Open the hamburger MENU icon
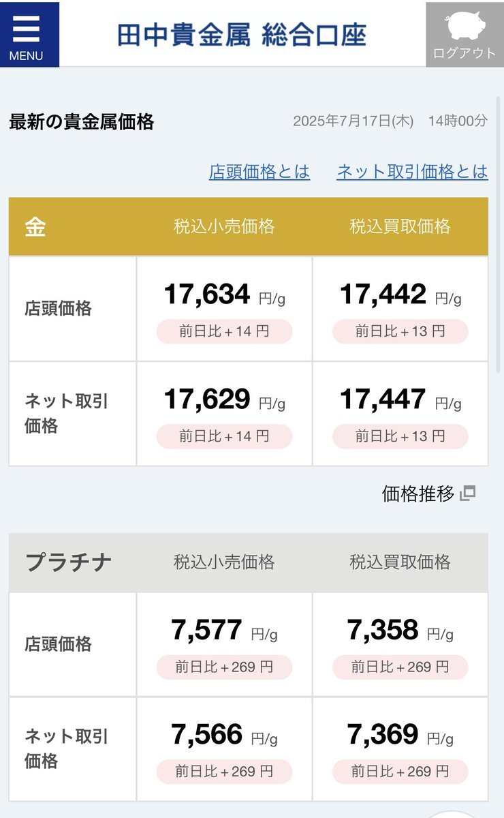The image size is (504, 818). [29, 33]
